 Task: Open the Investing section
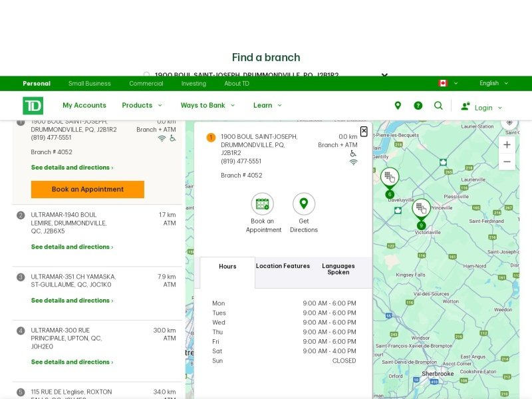coord(194,84)
